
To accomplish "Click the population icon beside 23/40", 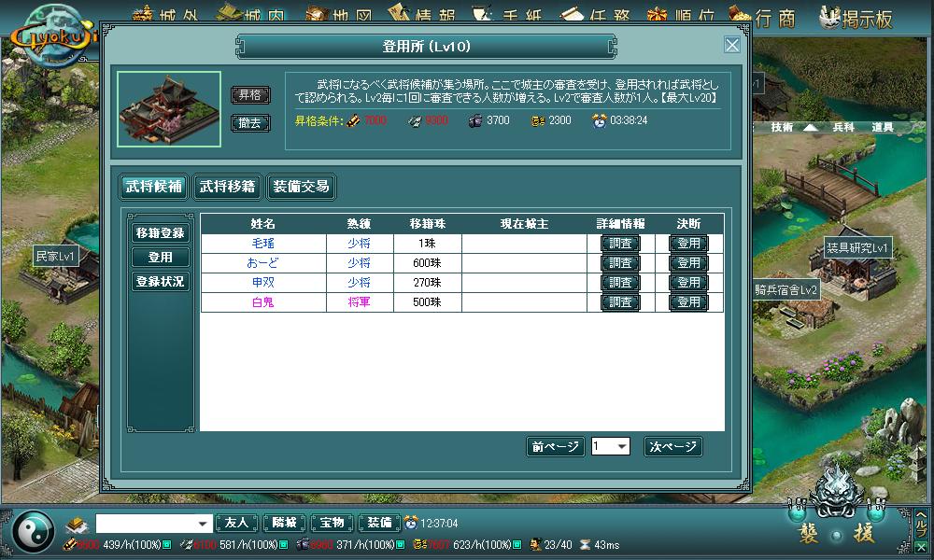I will coord(535,544).
